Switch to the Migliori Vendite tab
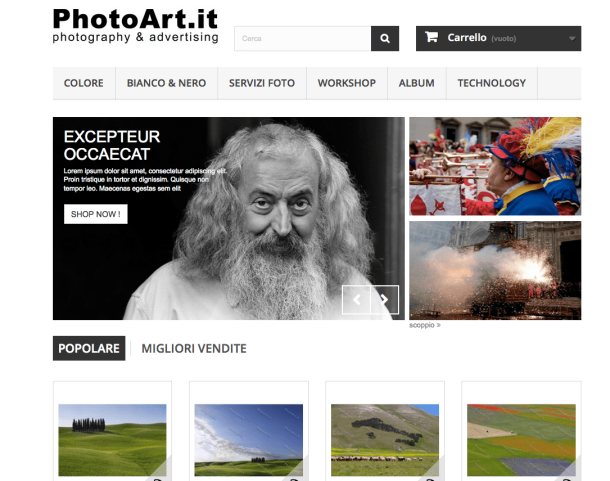Image resolution: width=610 pixels, height=481 pixels. (x=194, y=349)
